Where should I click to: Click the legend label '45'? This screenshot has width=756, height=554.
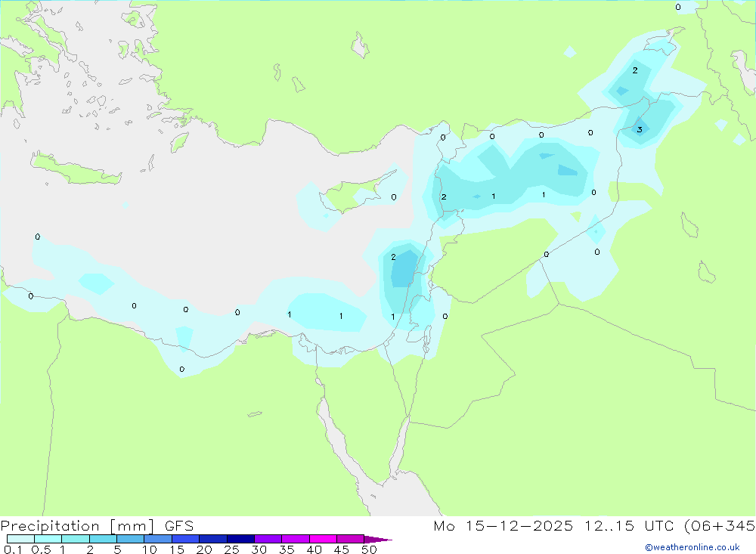tap(342, 549)
